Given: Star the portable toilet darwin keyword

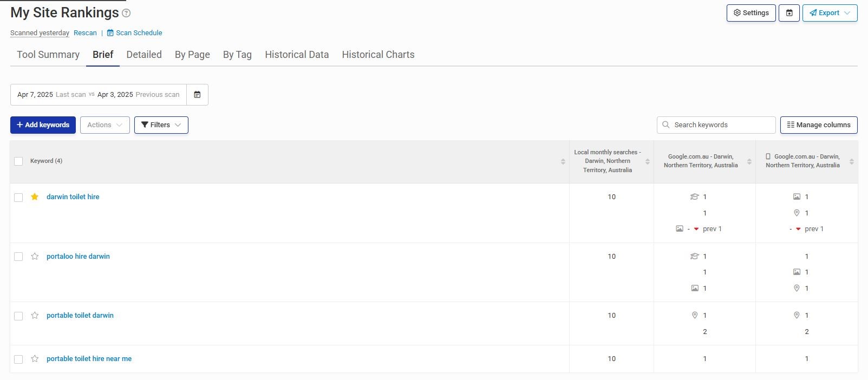Looking at the screenshot, I should pos(35,316).
